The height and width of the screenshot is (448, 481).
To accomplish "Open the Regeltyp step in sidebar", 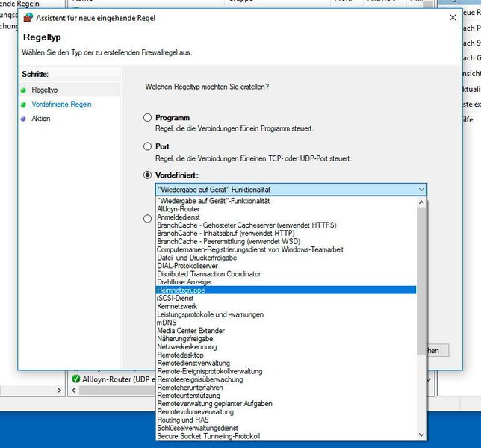I will pos(45,90).
